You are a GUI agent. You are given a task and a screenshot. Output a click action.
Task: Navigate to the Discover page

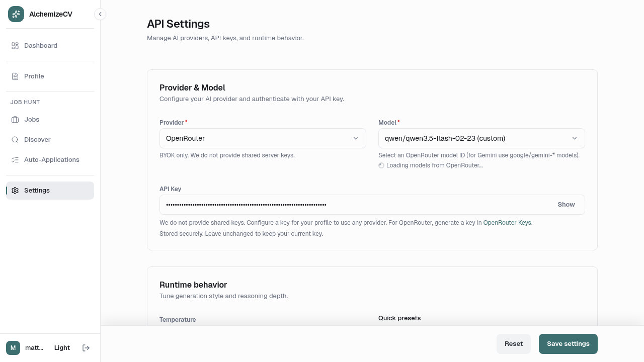[x=37, y=139]
